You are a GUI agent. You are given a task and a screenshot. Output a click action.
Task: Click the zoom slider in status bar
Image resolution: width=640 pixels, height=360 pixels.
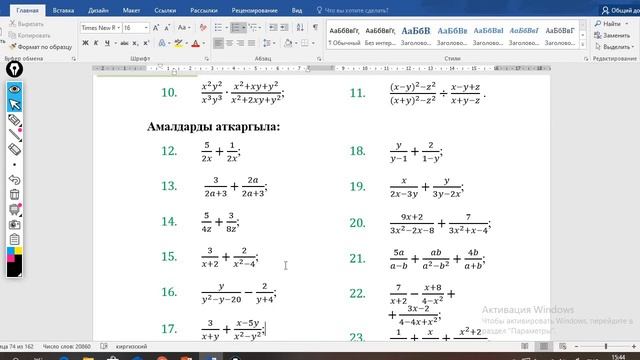point(606,346)
